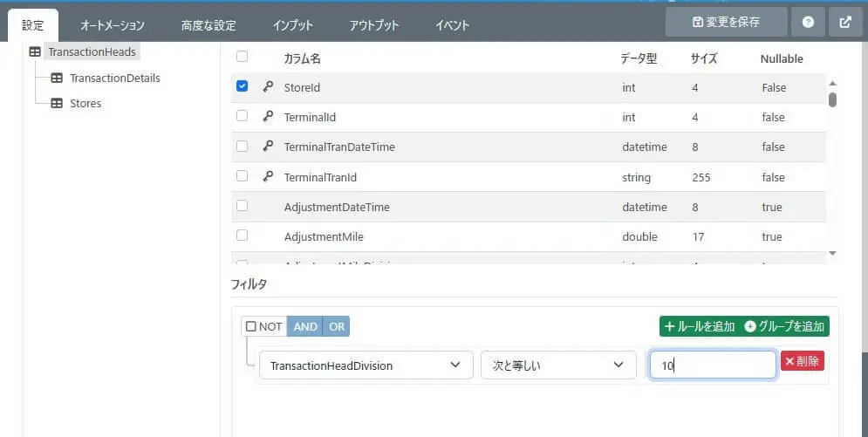
Task: Select TransactionDetails in the table tree
Action: (x=115, y=78)
